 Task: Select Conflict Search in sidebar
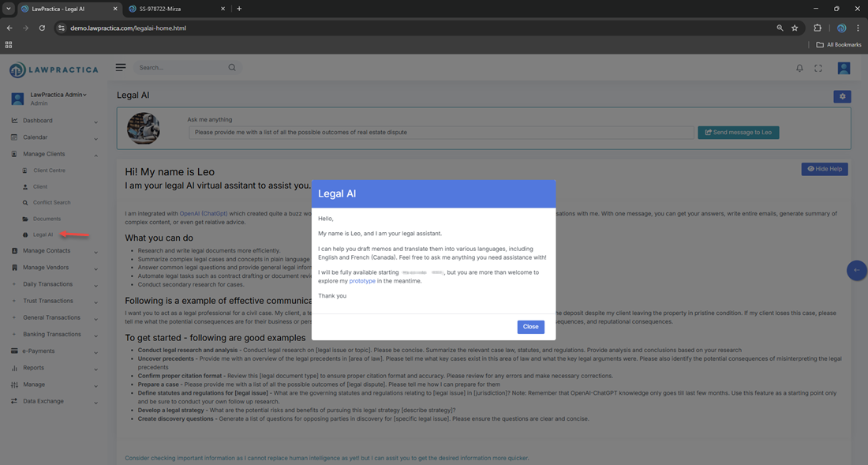[51, 203]
